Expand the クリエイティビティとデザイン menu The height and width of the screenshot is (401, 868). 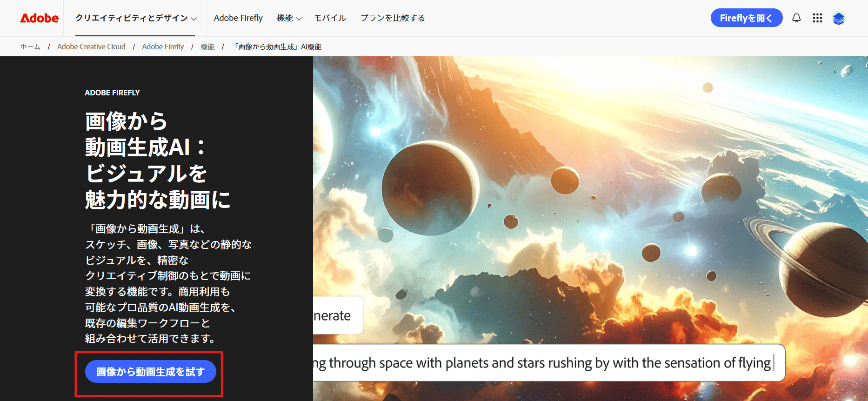click(136, 18)
